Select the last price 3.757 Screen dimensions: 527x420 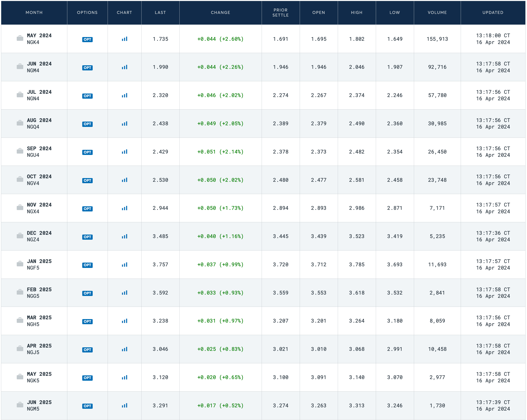(x=160, y=264)
